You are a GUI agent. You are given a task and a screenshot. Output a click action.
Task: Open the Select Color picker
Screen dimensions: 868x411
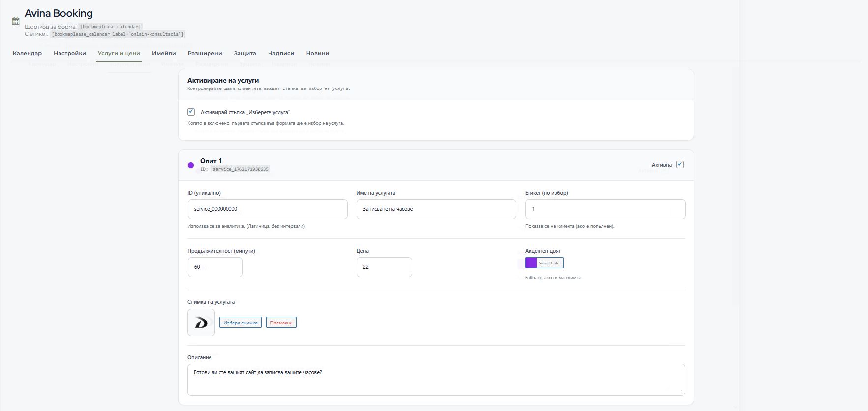[x=550, y=263]
